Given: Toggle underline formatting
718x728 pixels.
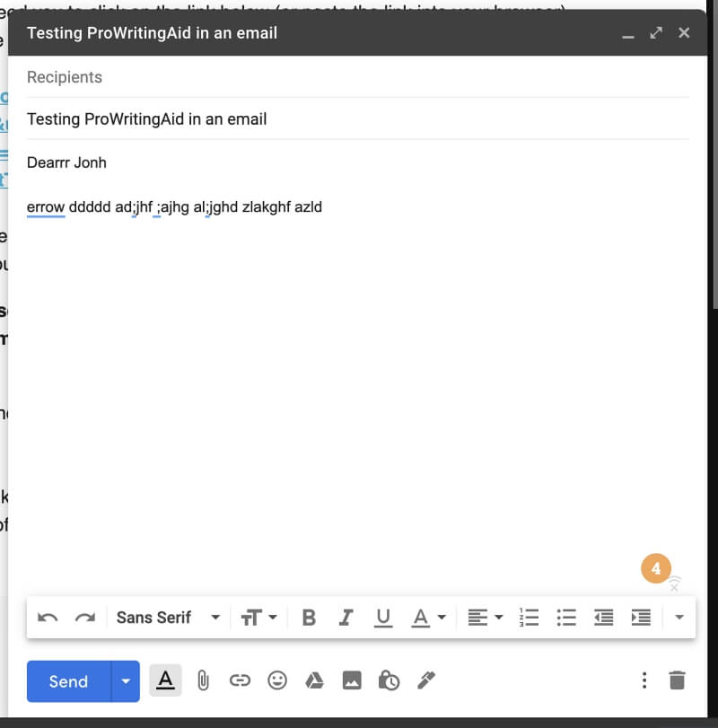Looking at the screenshot, I should (x=383, y=618).
